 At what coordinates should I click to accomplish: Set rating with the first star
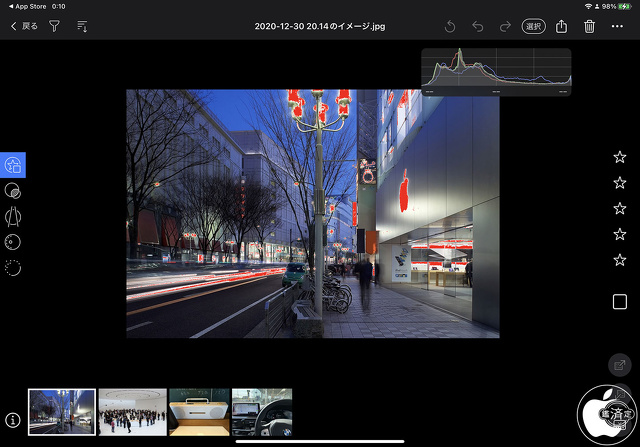coord(620,157)
